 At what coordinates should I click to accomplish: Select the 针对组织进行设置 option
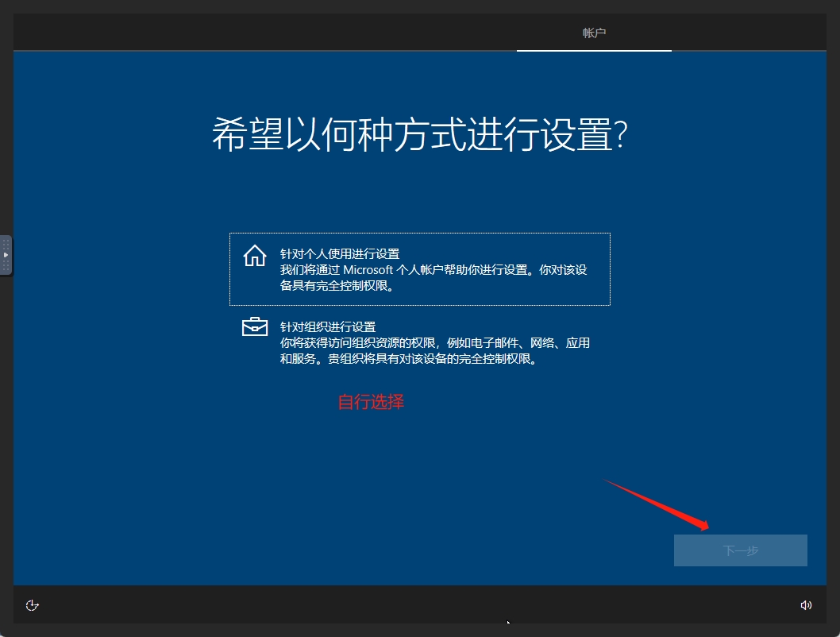point(420,343)
